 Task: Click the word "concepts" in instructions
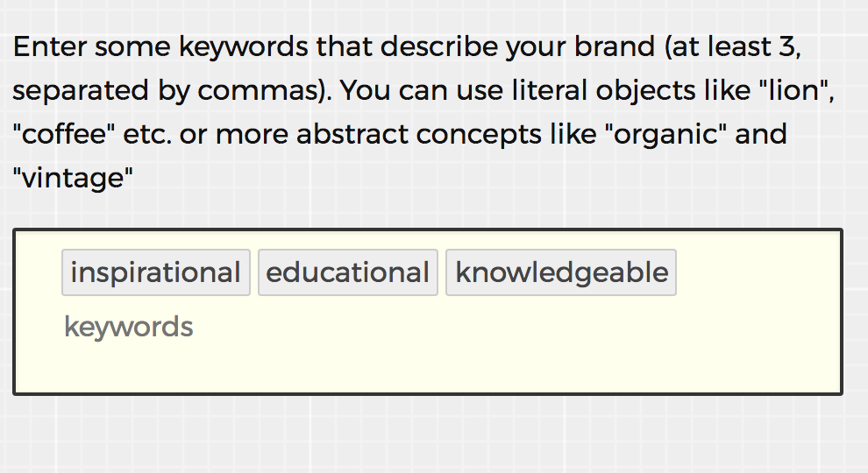(479, 136)
